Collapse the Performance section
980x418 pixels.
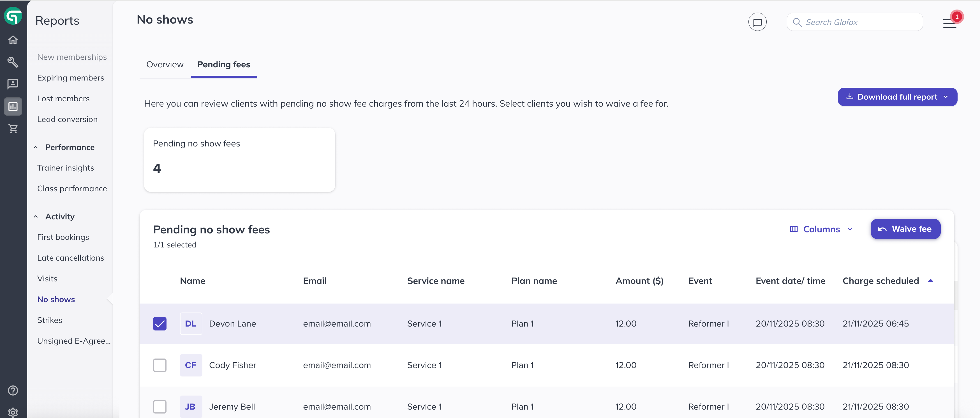coord(36,147)
